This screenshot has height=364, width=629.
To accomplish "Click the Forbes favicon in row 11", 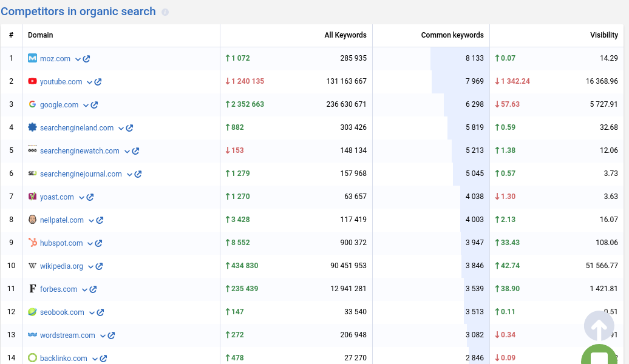I will 33,289.
